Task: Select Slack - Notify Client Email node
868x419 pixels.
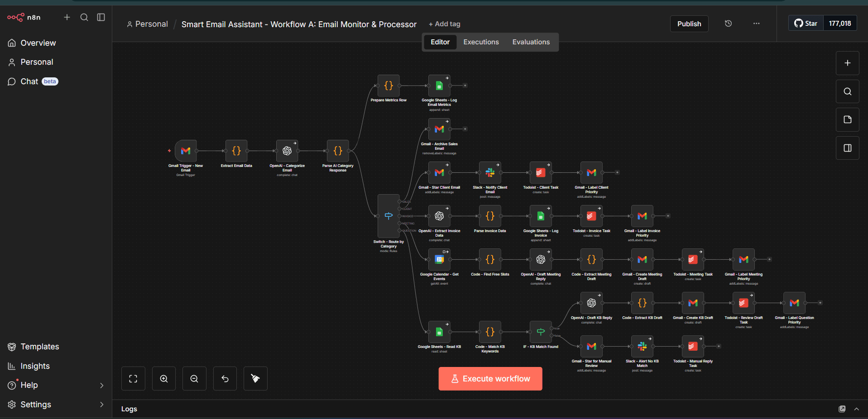Action: [x=490, y=172]
